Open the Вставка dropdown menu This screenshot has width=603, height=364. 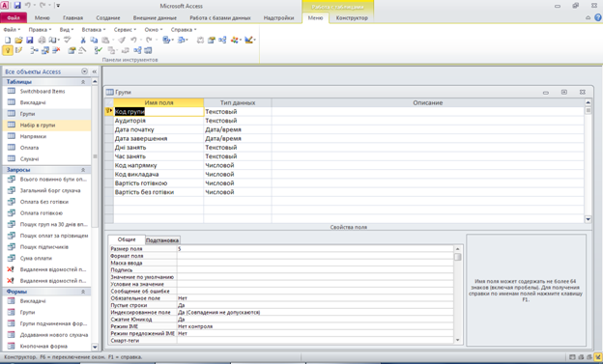94,30
